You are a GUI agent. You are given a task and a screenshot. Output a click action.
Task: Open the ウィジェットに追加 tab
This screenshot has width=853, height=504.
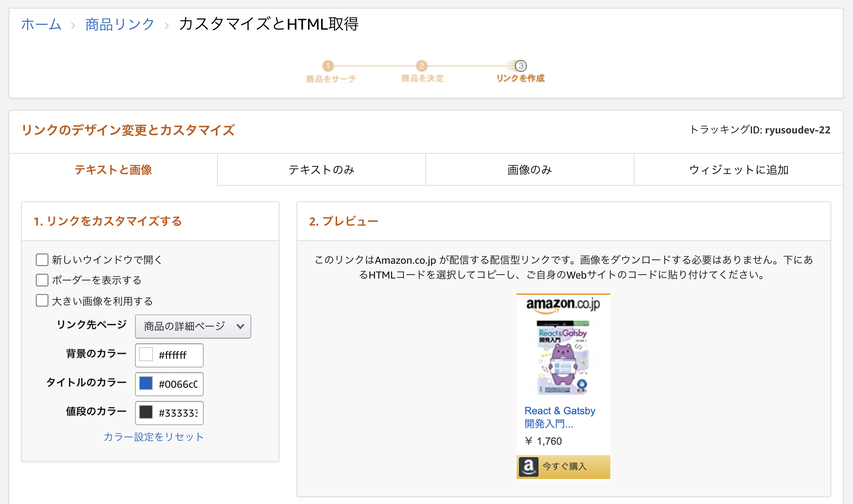click(x=739, y=170)
